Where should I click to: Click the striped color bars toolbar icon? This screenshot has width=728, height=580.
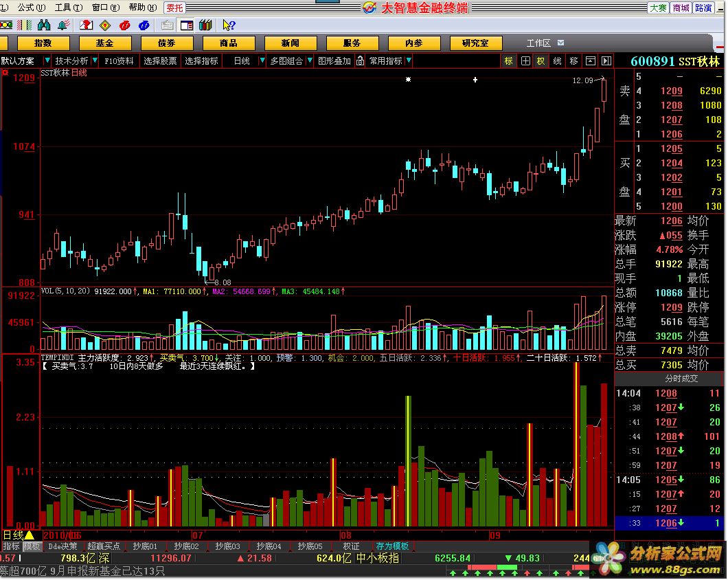pyautogui.click(x=24, y=25)
